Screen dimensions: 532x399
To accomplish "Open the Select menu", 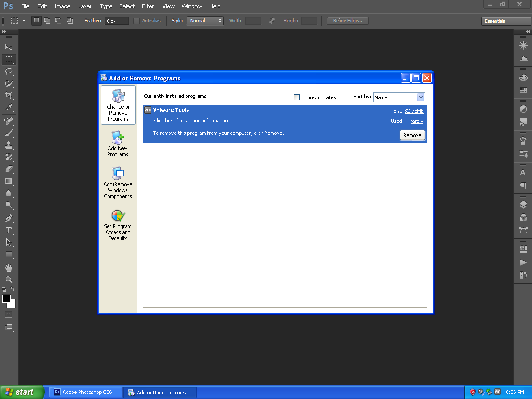I will [127, 6].
